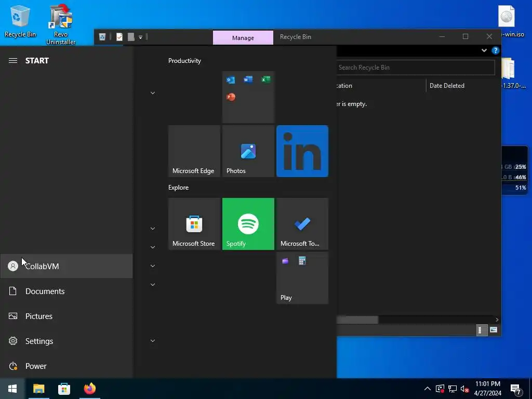Open Documents from the Start menu
532x399 pixels.
[66, 291]
